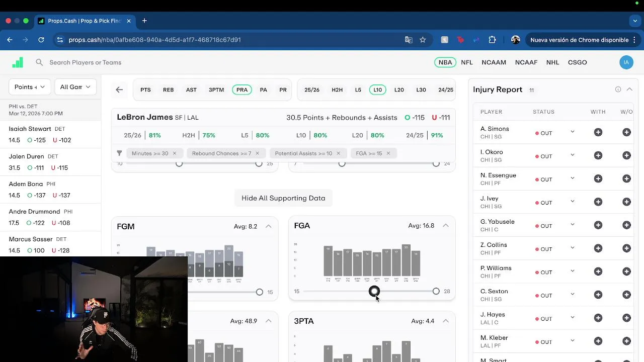Expand I. Okoro status chevron
Viewport: 644px width, 362px height.
(x=572, y=155)
